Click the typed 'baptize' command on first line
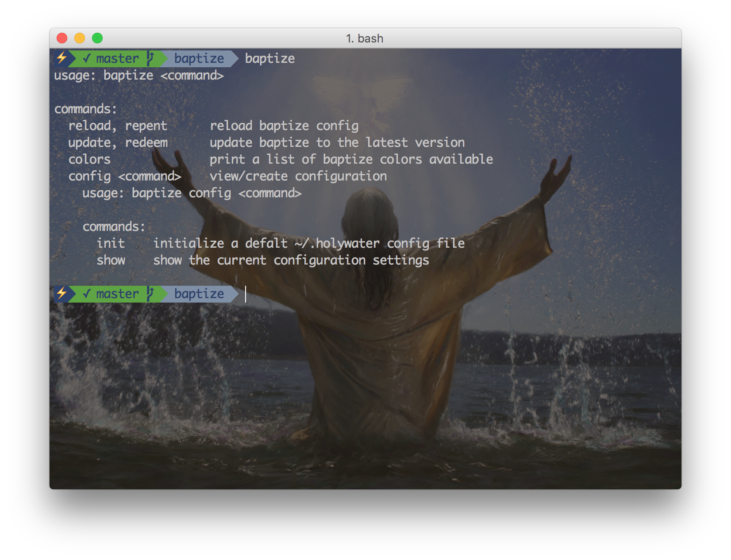The height and width of the screenshot is (560, 731). [x=270, y=58]
